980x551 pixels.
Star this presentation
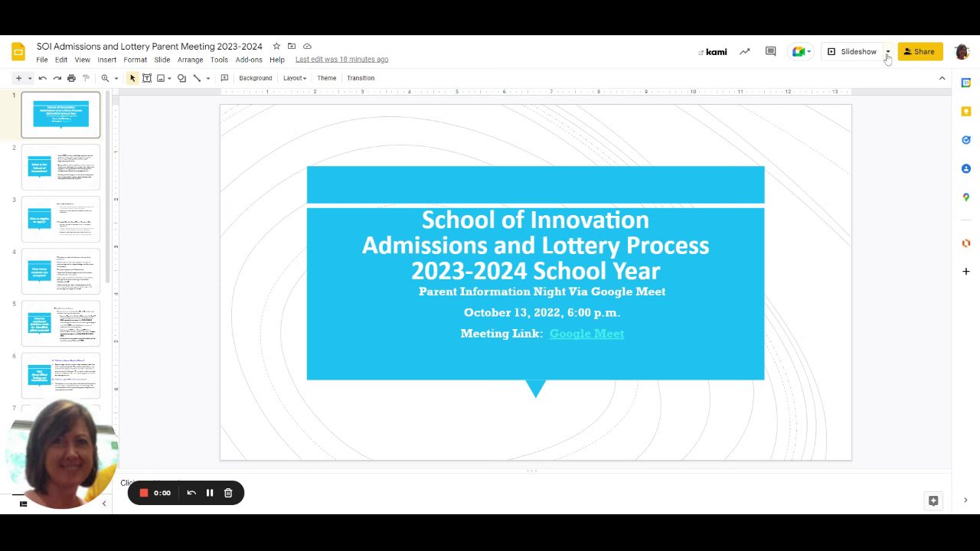pyautogui.click(x=276, y=47)
